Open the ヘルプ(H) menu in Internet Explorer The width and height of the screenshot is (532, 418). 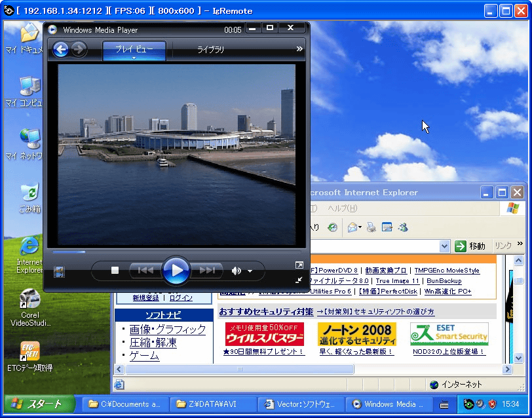coord(342,208)
